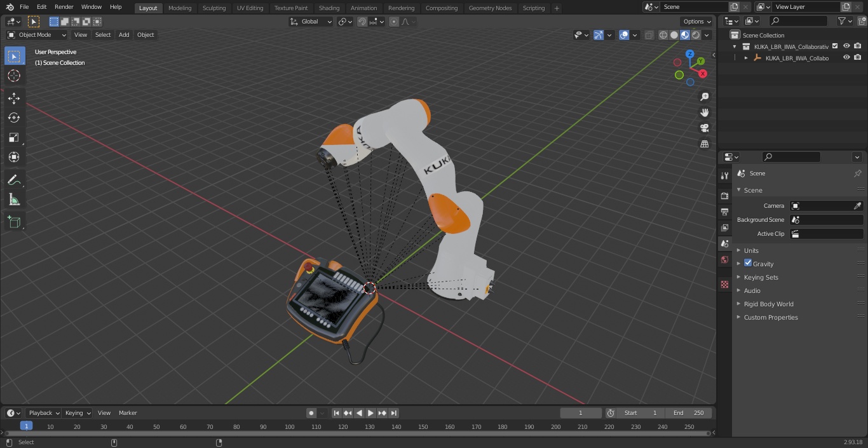Open the Window menu
Viewport: 868px width, 448px height.
tap(92, 7)
